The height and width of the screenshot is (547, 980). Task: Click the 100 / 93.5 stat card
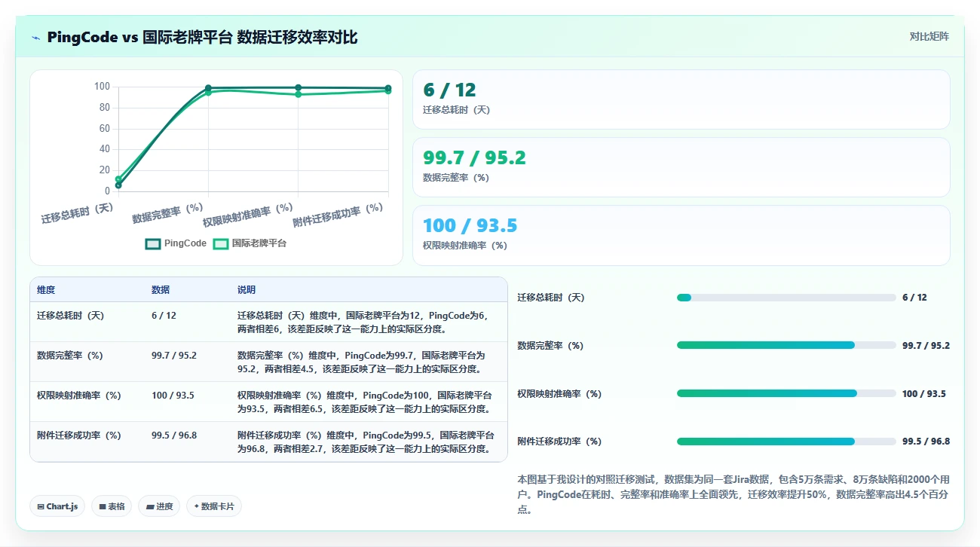pos(681,235)
